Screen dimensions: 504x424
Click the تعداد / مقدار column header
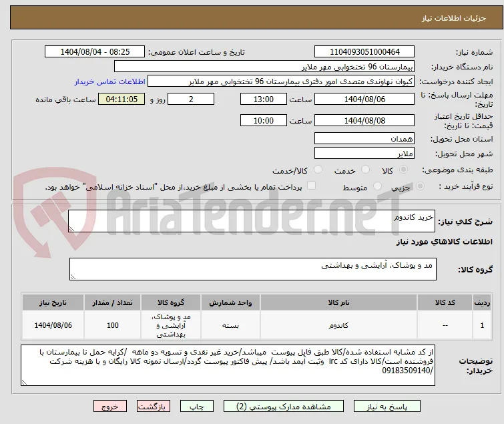tap(113, 302)
